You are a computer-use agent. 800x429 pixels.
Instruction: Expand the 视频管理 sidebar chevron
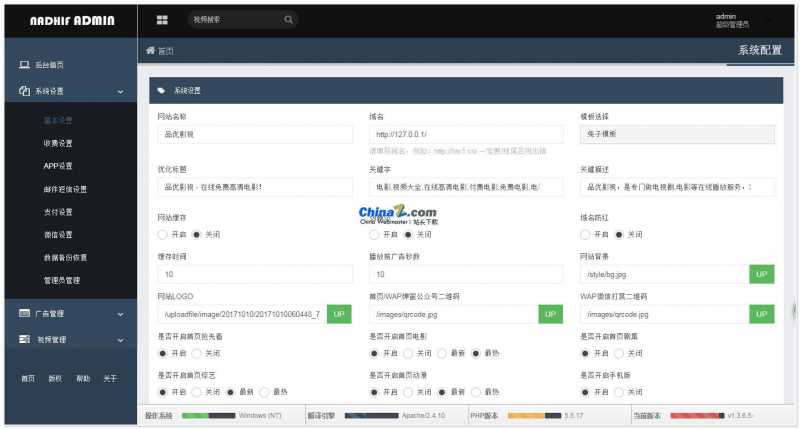point(120,341)
